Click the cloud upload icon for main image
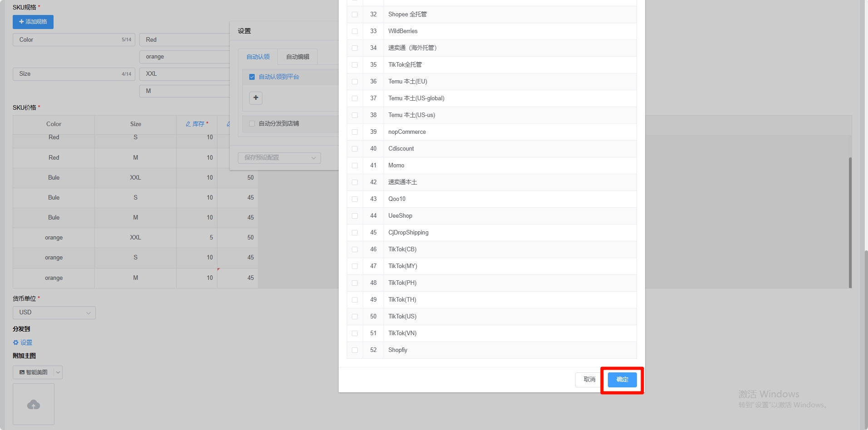 [x=34, y=405]
